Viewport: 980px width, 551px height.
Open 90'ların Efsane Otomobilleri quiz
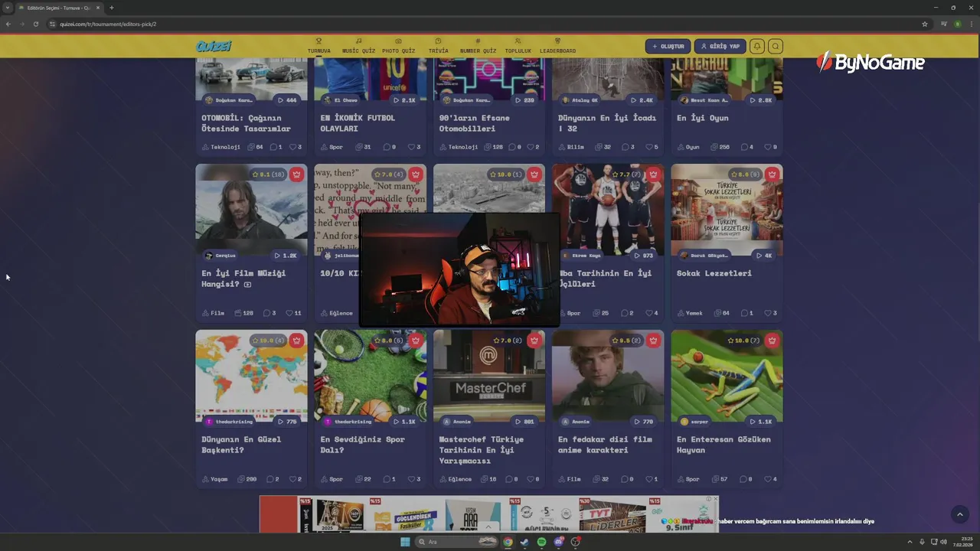[474, 123]
